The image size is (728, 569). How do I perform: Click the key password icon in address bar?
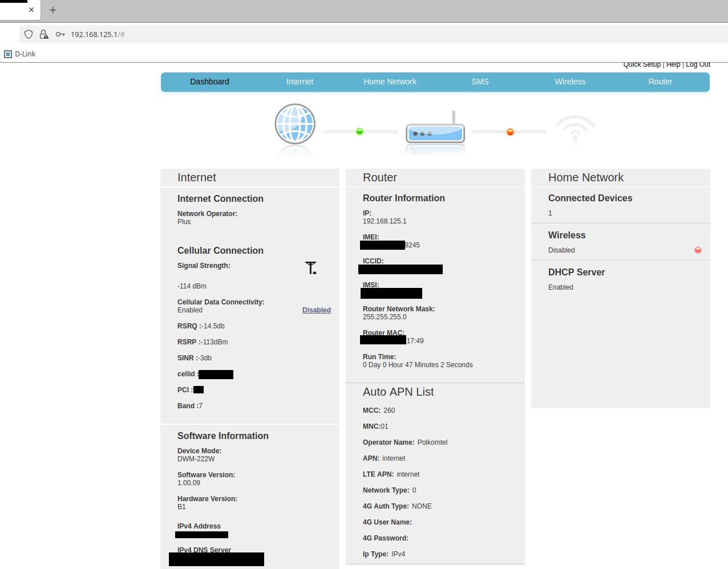(x=60, y=34)
